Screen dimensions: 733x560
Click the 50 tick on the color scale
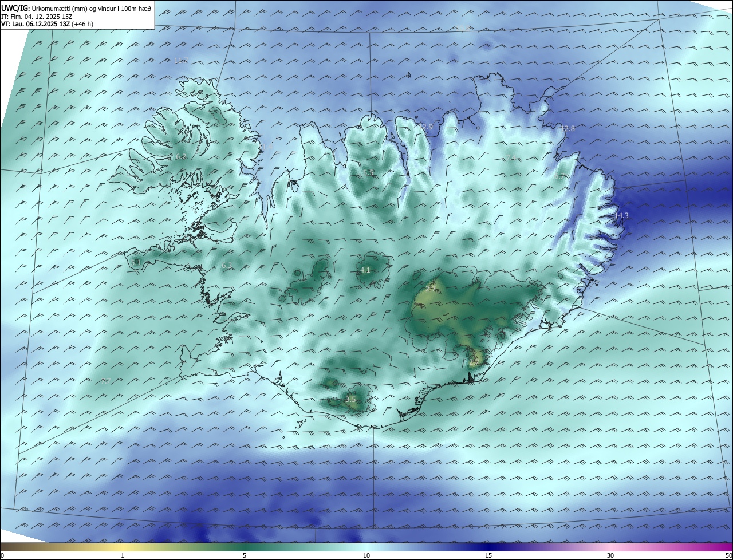728,555
